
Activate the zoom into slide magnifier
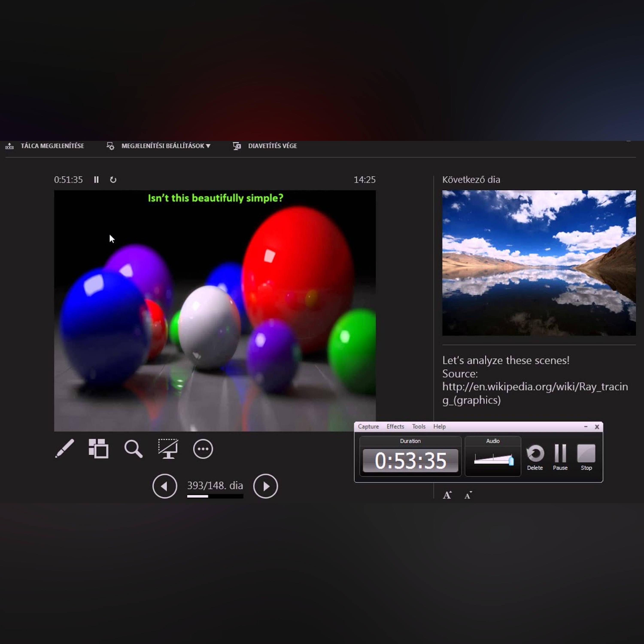[133, 449]
